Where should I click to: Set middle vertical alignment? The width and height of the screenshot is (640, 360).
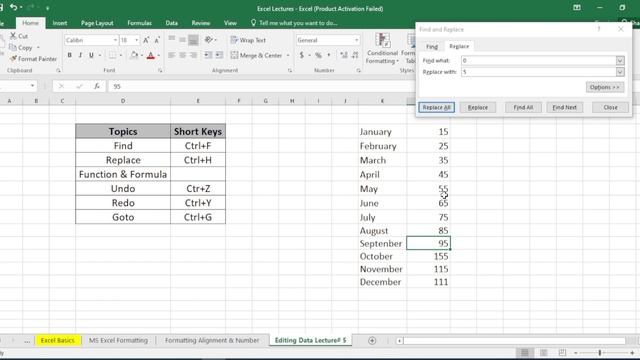pos(182,40)
